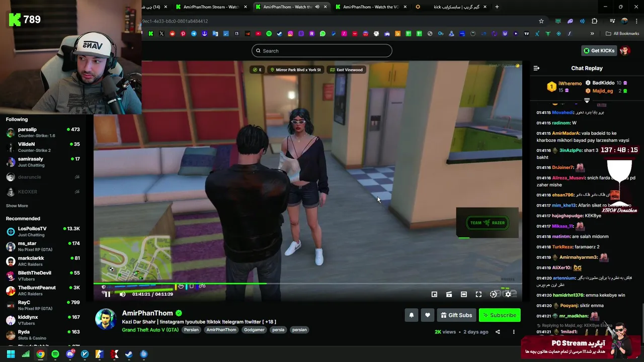Click username hajaghapudge in chat
The height and width of the screenshot is (362, 644).
point(568,216)
